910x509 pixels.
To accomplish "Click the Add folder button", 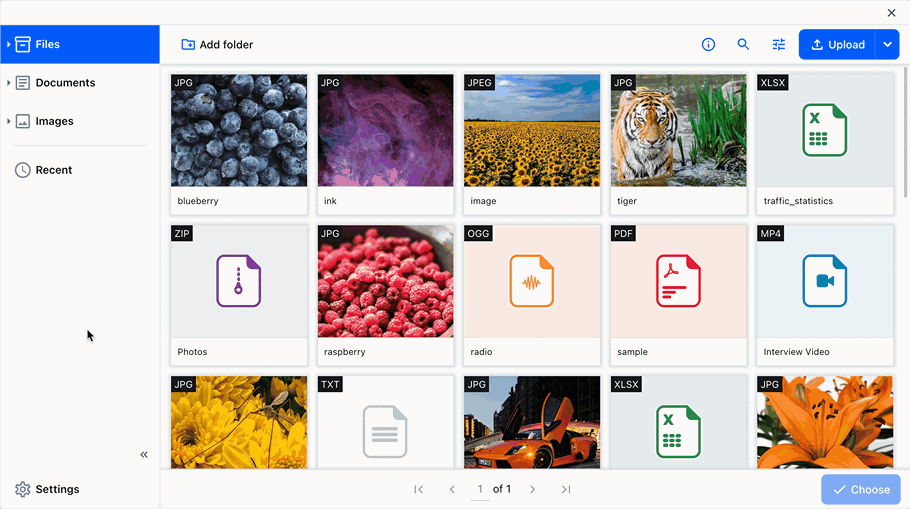I will point(217,45).
